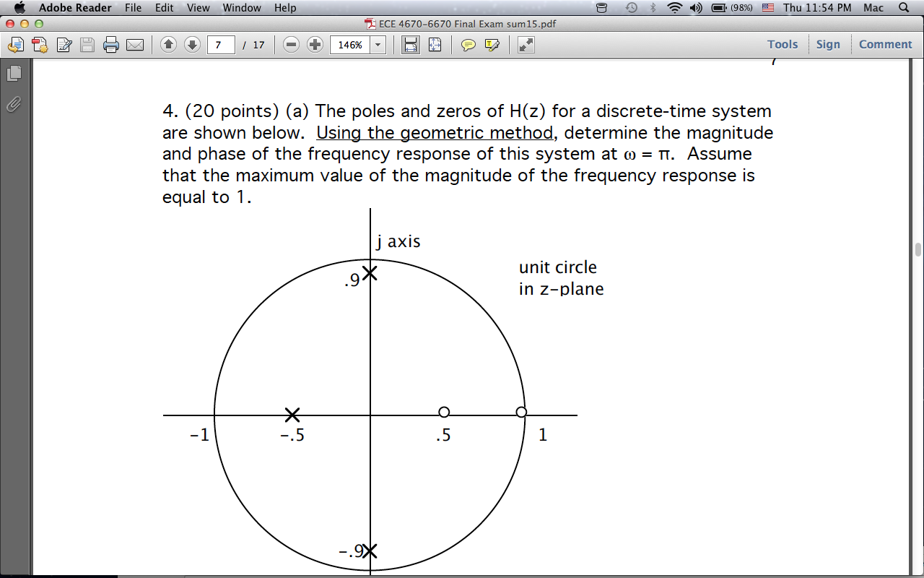Zoom in with the plus button
This screenshot has height=578, width=924.
click(315, 44)
